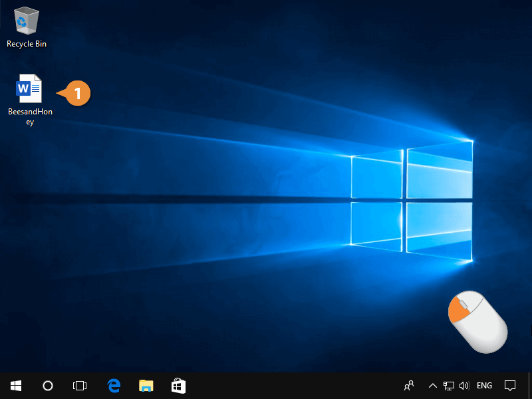
Task: Click the Windows Start button
Action: tap(16, 386)
